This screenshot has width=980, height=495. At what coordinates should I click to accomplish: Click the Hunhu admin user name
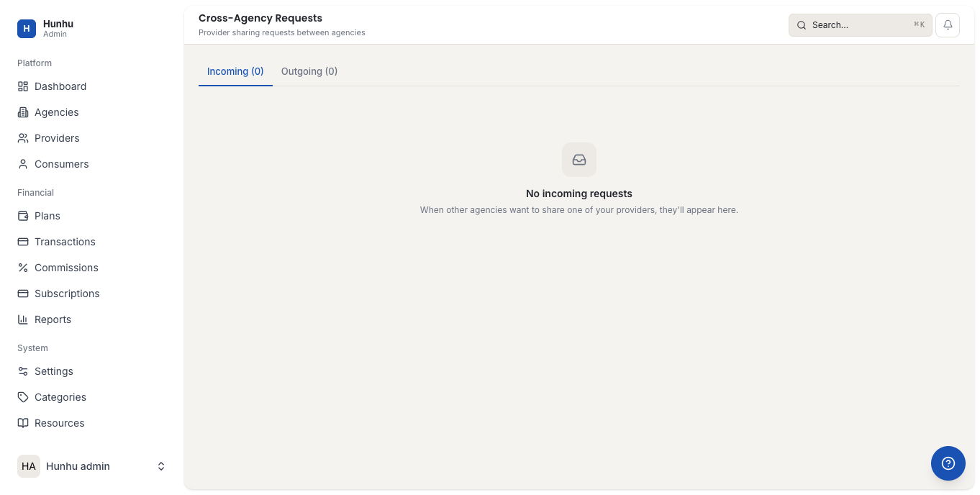[78, 466]
